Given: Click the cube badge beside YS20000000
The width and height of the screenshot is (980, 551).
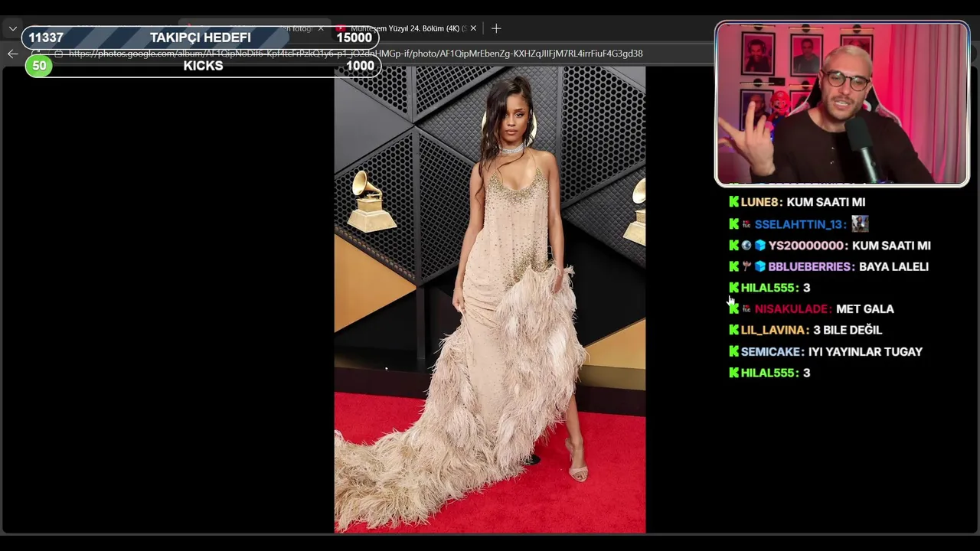Looking at the screenshot, I should 759,246.
